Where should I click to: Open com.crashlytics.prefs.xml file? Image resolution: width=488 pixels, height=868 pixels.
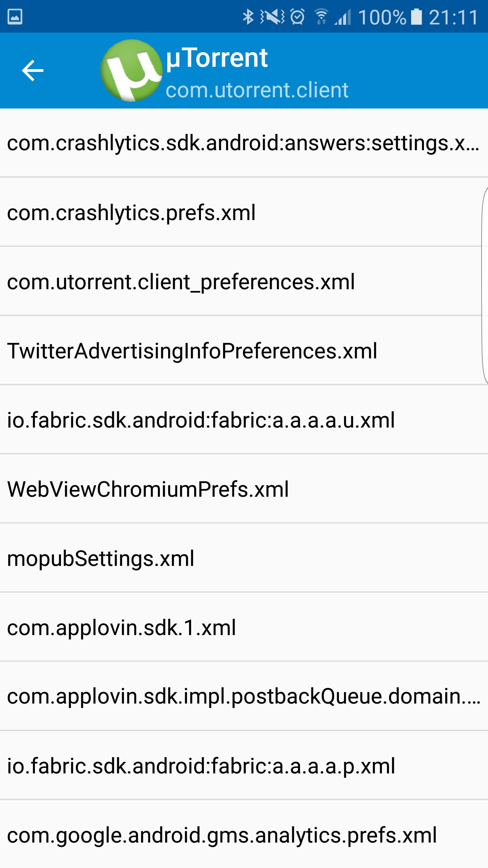244,212
